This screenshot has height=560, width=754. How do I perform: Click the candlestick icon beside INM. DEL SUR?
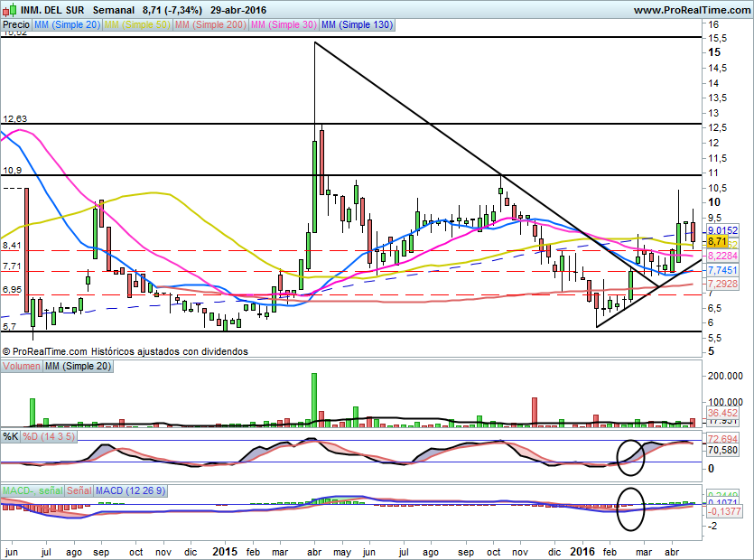pos(10,10)
